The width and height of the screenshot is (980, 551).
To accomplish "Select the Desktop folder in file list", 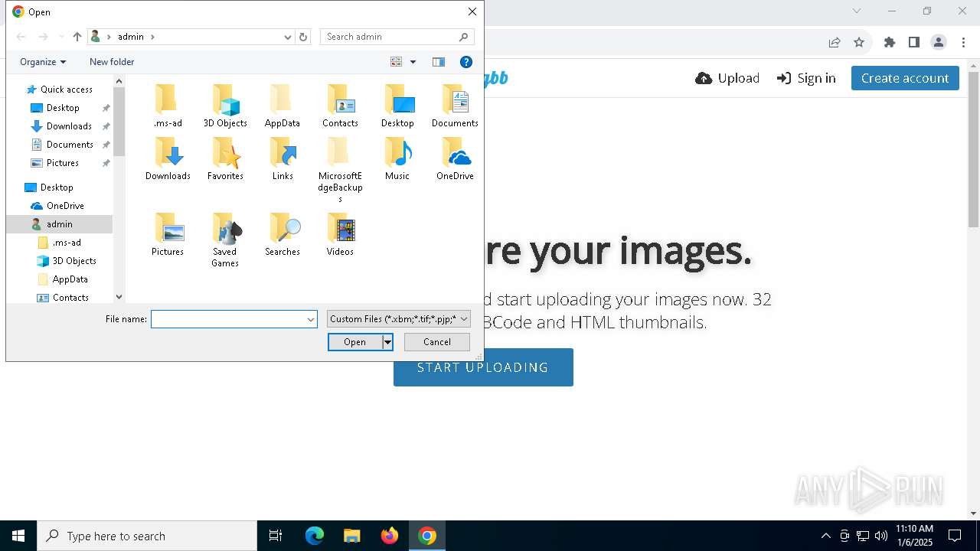I will tap(397, 106).
